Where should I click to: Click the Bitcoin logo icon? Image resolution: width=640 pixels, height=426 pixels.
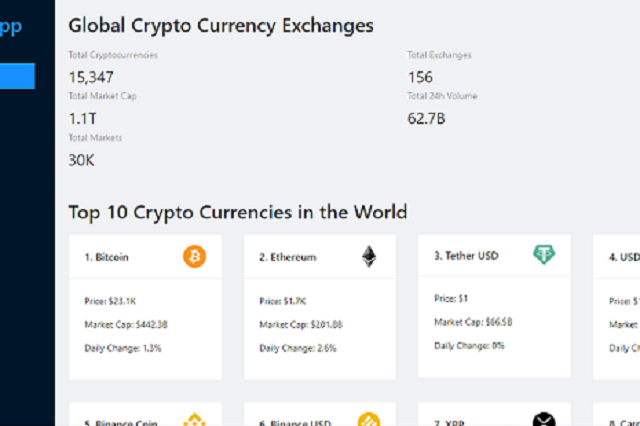tap(194, 257)
